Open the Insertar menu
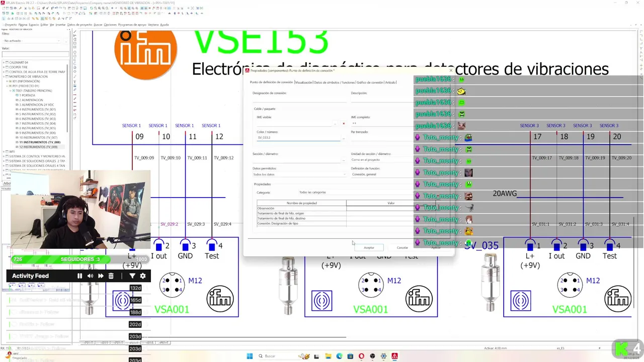 point(60,25)
